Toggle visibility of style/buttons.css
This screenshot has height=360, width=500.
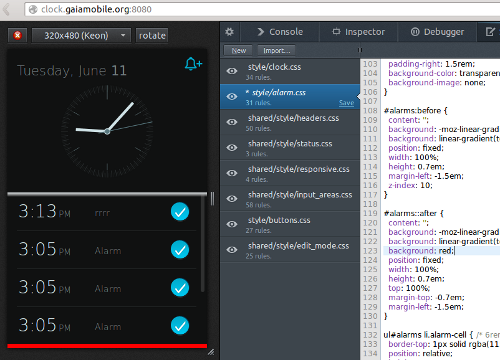pyautogui.click(x=232, y=224)
